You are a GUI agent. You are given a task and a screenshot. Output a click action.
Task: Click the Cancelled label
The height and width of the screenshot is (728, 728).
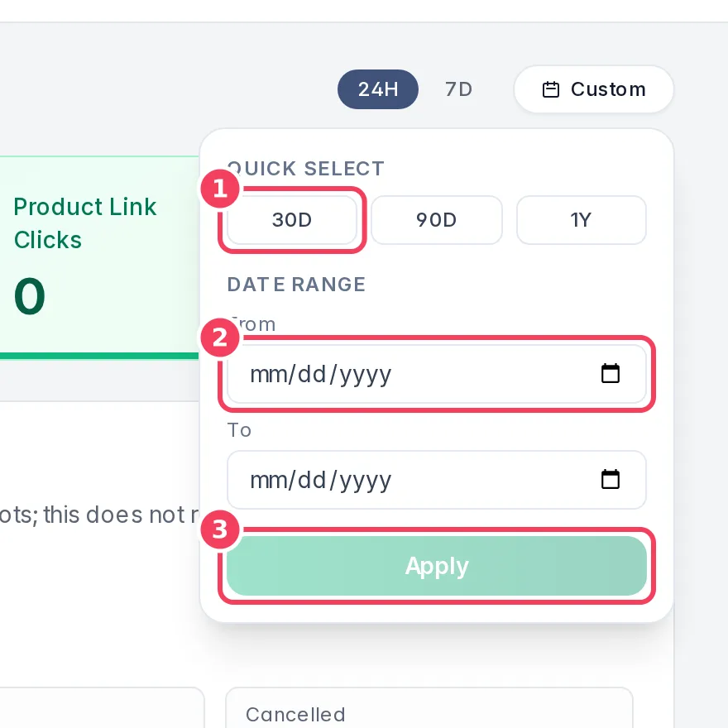(295, 715)
